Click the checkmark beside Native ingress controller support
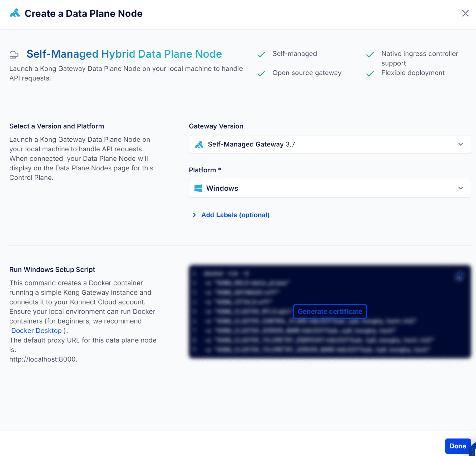The image size is (476, 456). pyautogui.click(x=370, y=55)
